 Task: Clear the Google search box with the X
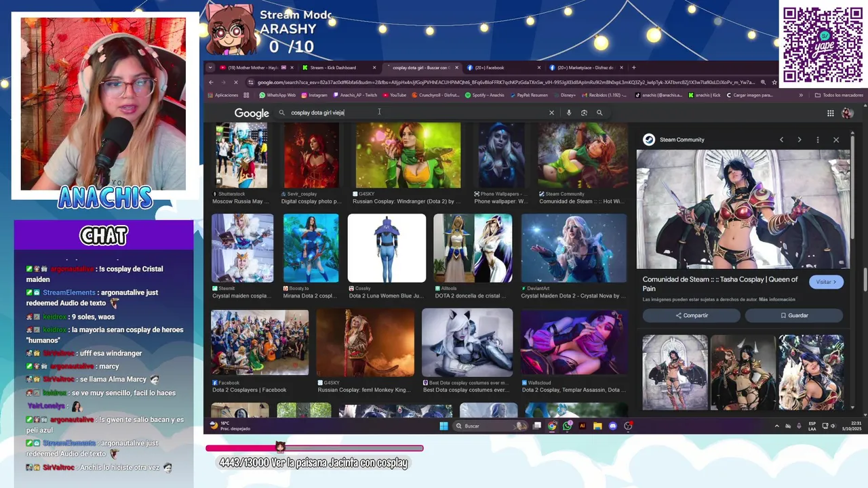tap(551, 113)
